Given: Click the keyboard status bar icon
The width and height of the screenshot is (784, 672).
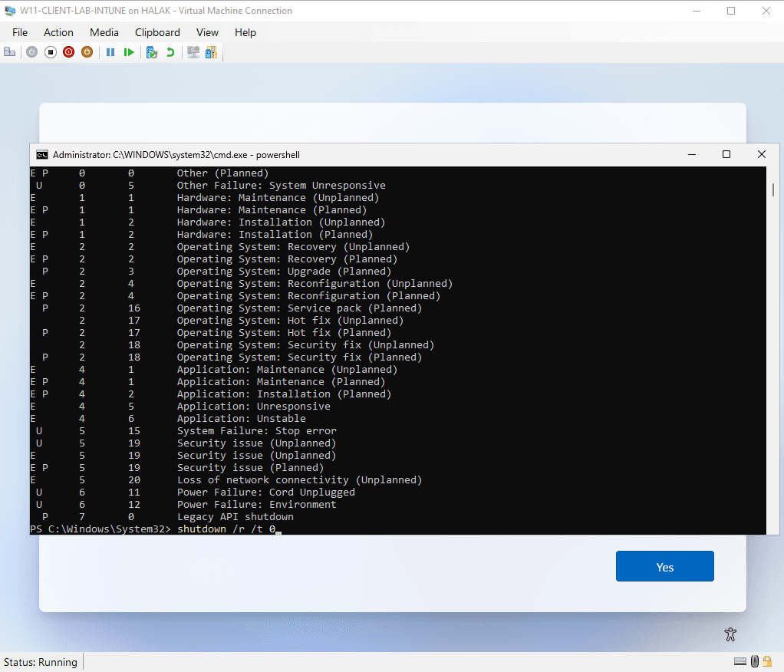Looking at the screenshot, I should click(740, 660).
